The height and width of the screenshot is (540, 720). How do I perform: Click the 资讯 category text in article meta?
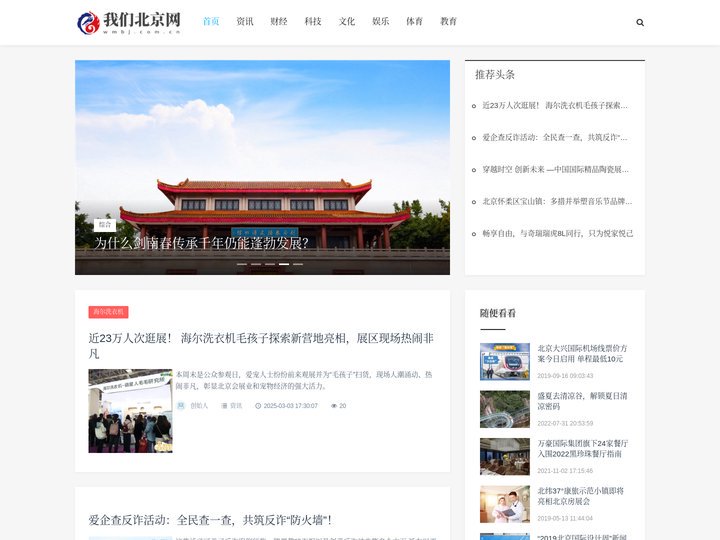click(236, 405)
